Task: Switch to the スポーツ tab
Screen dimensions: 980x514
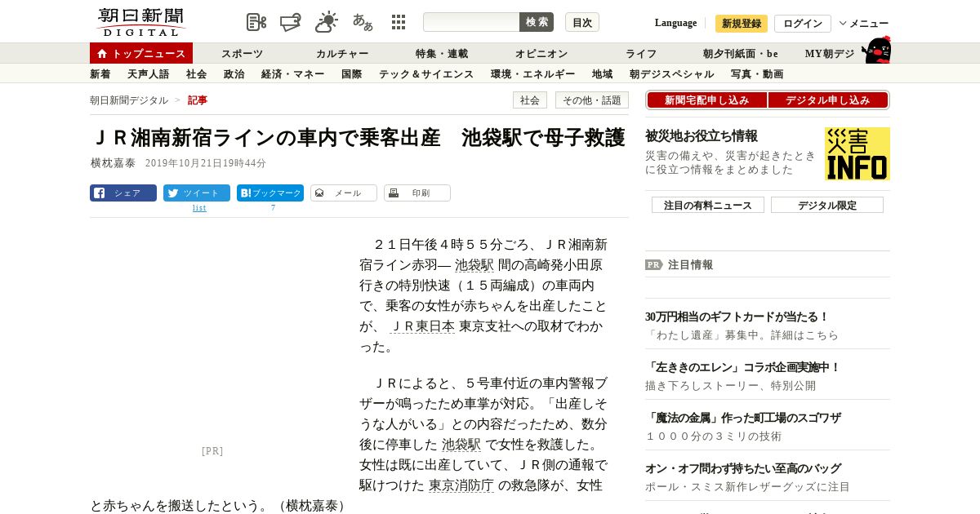Action: pos(243,54)
